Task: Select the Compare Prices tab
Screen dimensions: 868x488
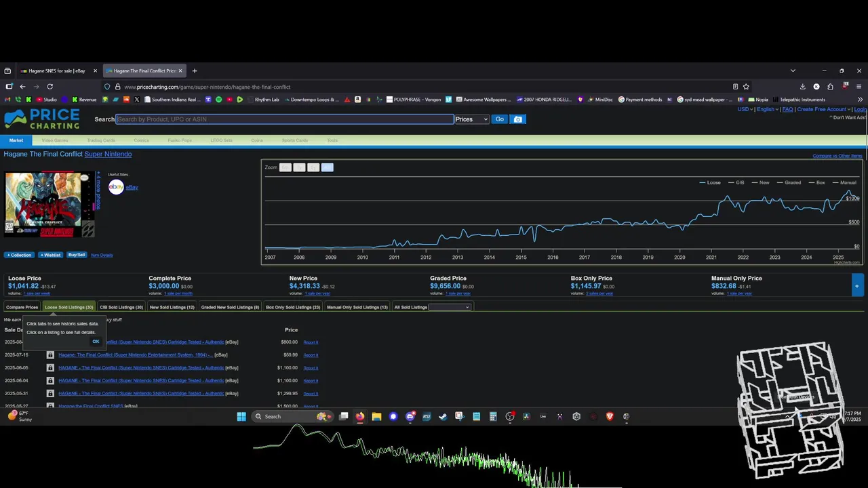Action: 22,307
